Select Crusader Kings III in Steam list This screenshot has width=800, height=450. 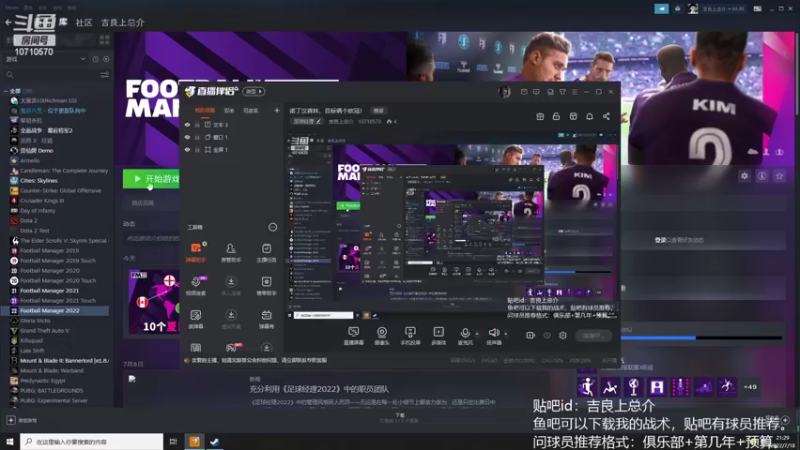42,201
